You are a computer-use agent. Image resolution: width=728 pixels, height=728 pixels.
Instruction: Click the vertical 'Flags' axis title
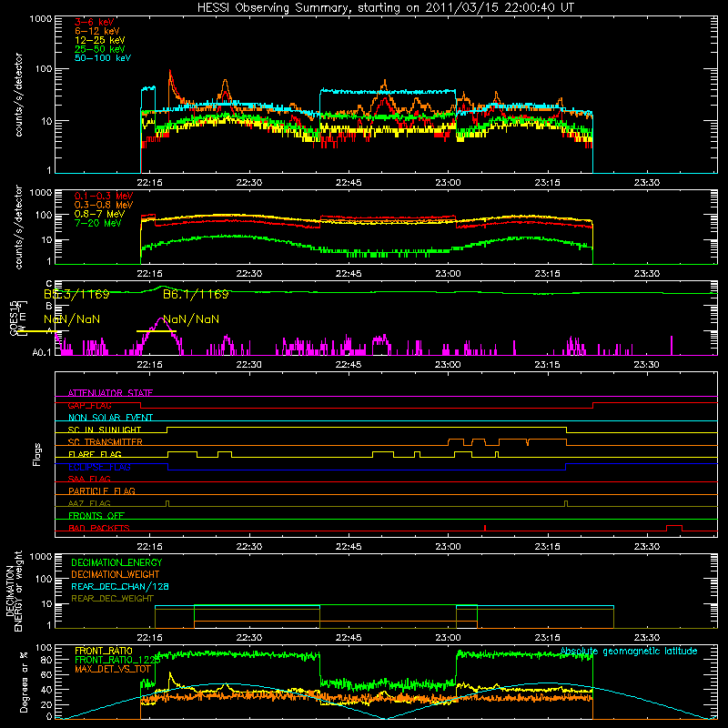[x=37, y=454]
